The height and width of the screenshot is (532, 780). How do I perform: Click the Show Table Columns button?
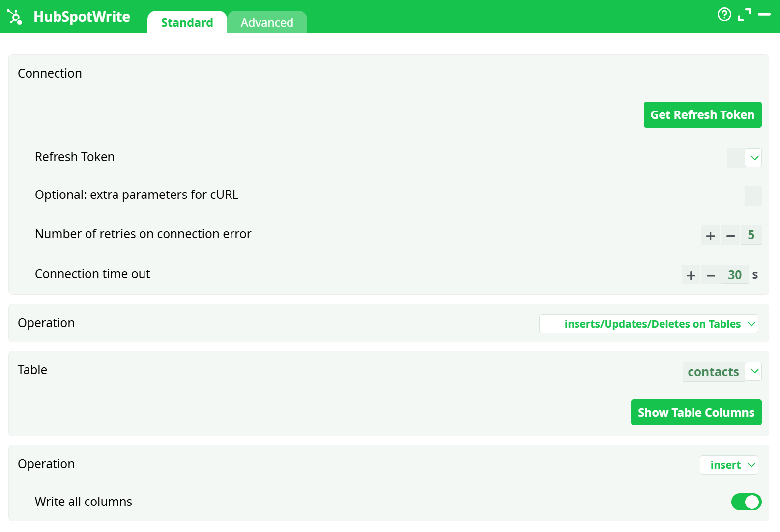pyautogui.click(x=696, y=412)
